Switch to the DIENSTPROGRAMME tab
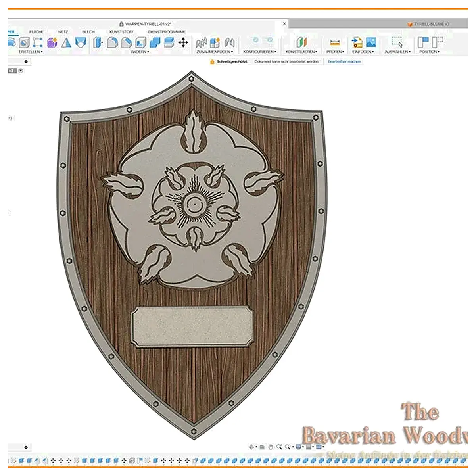Image resolution: width=476 pixels, height=476 pixels. [167, 32]
